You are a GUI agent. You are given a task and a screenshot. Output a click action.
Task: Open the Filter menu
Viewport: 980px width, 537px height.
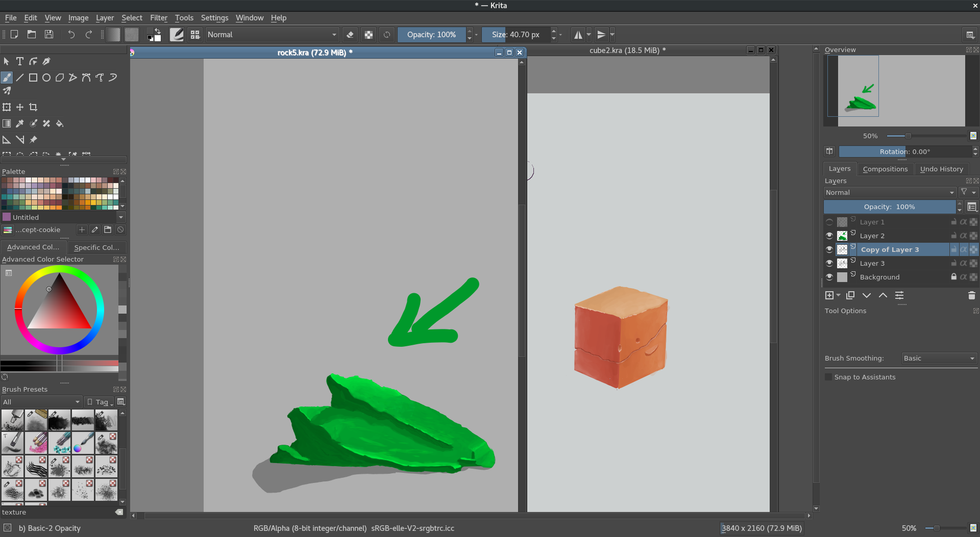[x=158, y=18]
